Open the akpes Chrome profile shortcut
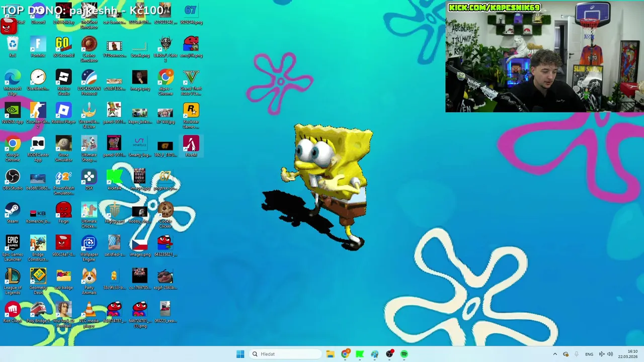 (165, 82)
